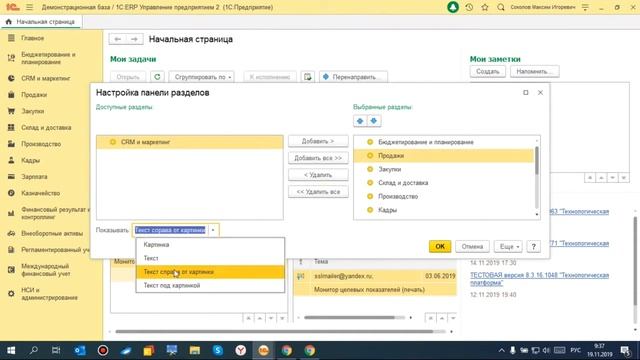
Task: Open the 1C main menu hamburger icon
Action: 29,7
